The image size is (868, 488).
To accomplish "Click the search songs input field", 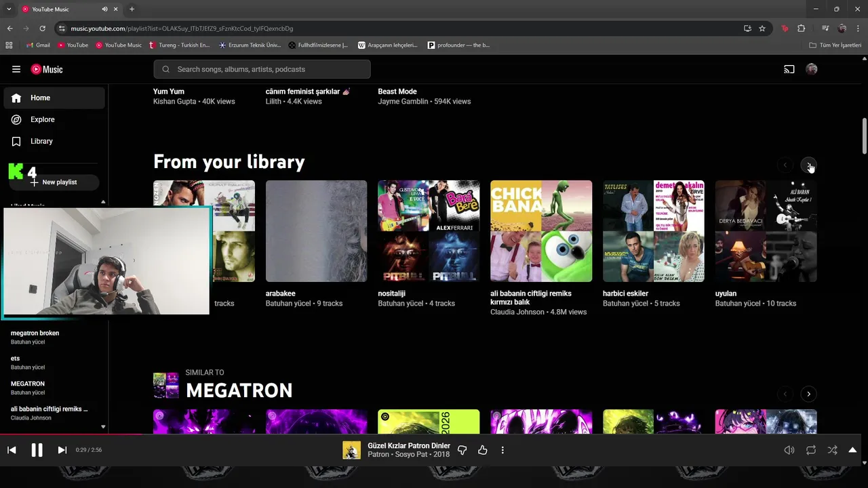I will (262, 69).
